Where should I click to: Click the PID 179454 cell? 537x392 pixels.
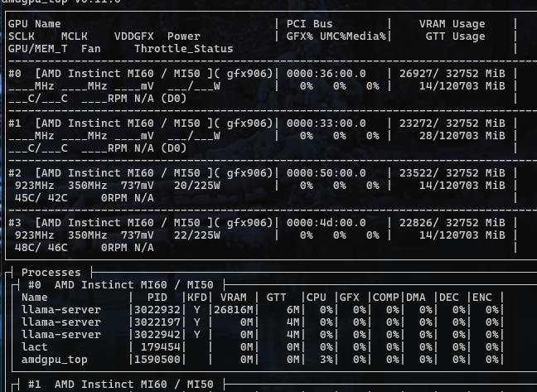(161, 347)
